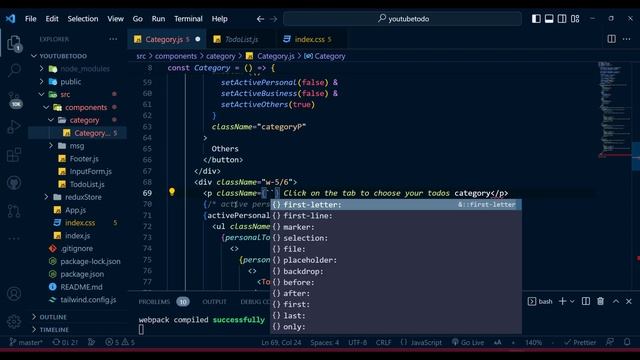Open the Explorer view in activity bar
The height and width of the screenshot is (360, 640).
(14, 43)
